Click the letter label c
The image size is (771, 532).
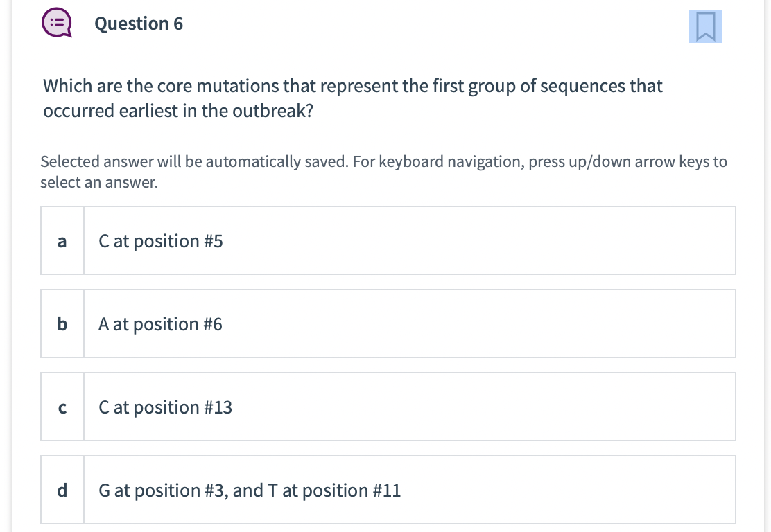[62, 407]
